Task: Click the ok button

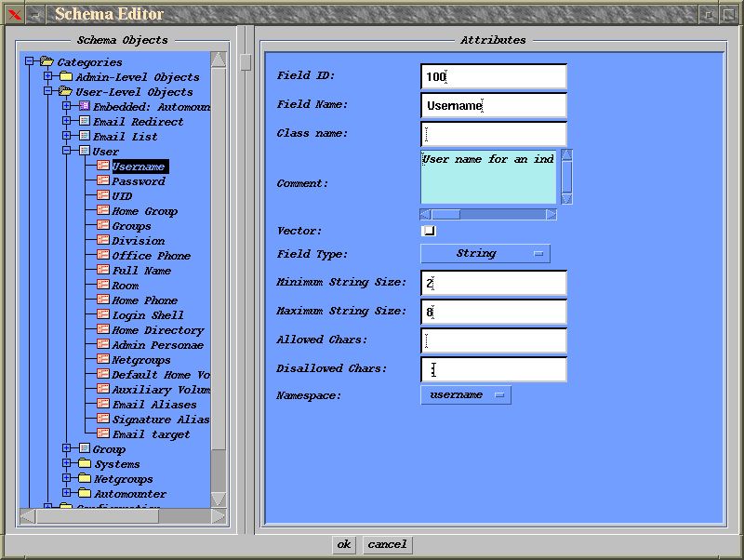Action: (x=344, y=544)
